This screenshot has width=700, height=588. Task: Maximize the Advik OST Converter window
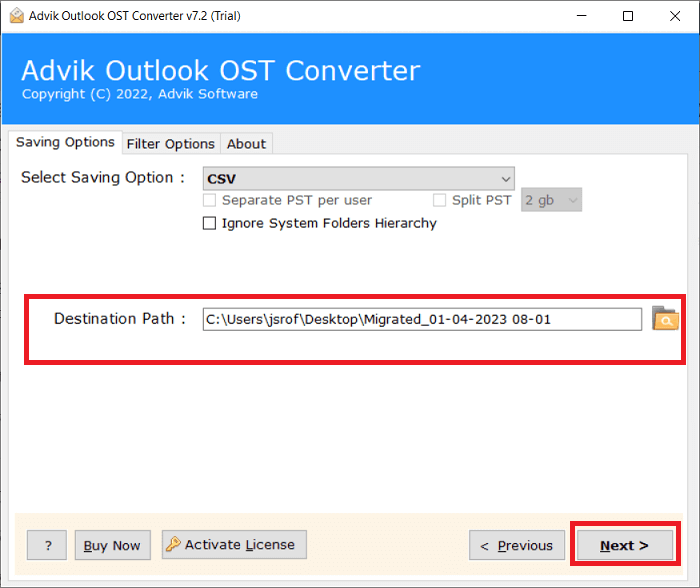coord(628,16)
